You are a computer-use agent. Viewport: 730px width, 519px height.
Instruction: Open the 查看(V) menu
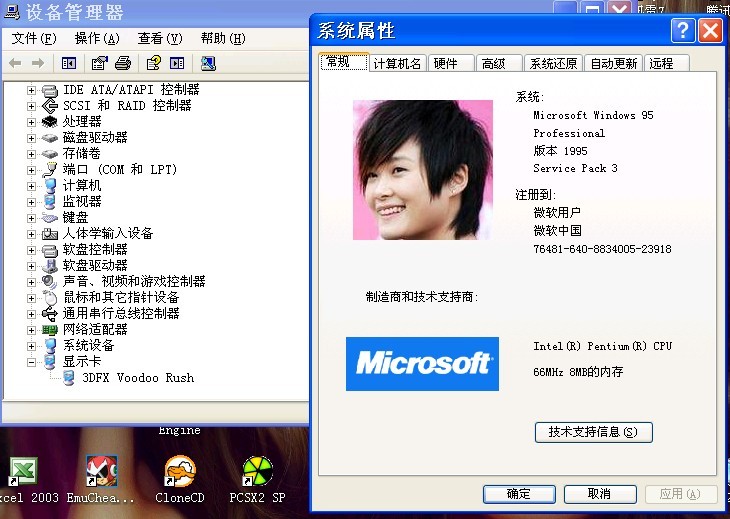(x=160, y=38)
